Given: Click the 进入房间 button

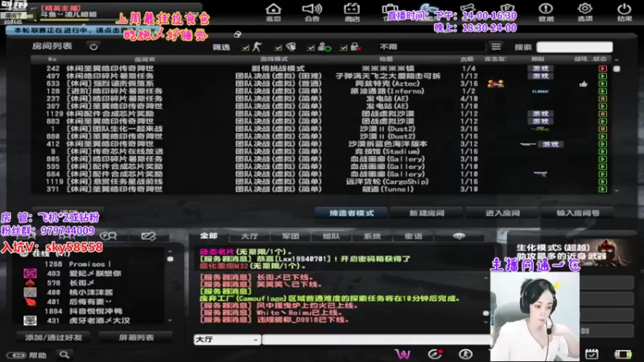Looking at the screenshot, I should (x=502, y=213).
